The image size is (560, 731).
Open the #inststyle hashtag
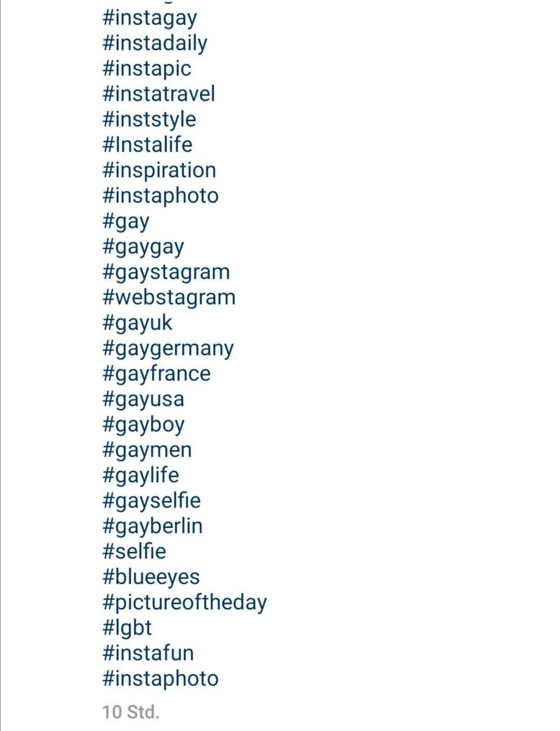[149, 120]
